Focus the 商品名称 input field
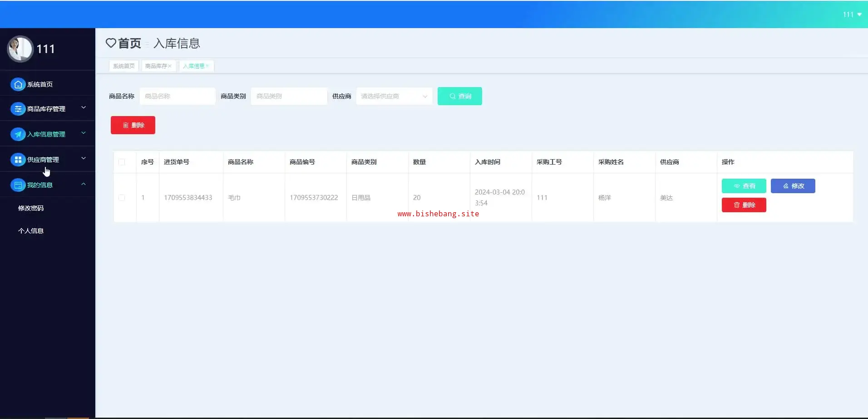The height and width of the screenshot is (419, 868). 178,96
